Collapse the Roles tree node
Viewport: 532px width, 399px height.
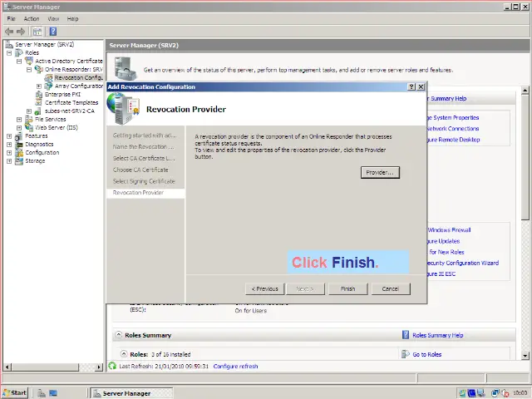pyautogui.click(x=9, y=53)
